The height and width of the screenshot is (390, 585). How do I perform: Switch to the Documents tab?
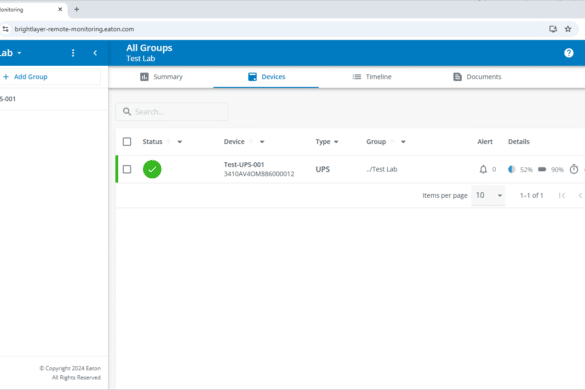point(477,77)
